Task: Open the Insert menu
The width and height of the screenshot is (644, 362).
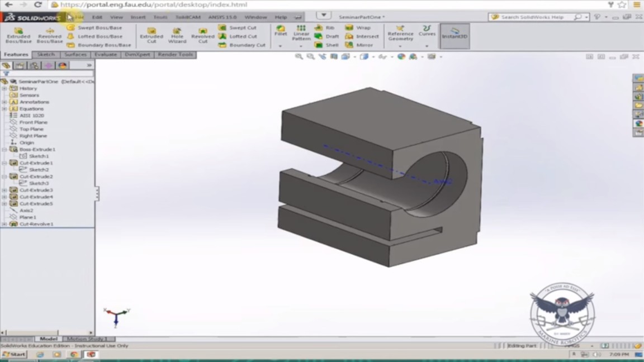Action: pos(138,17)
